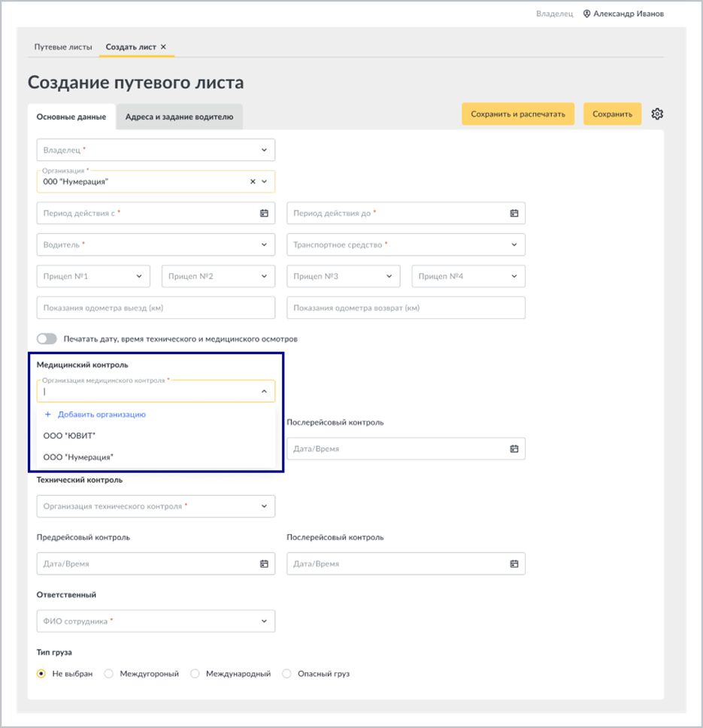Click into the Период действия с field
Screen dimensions: 703x728
(x=156, y=213)
